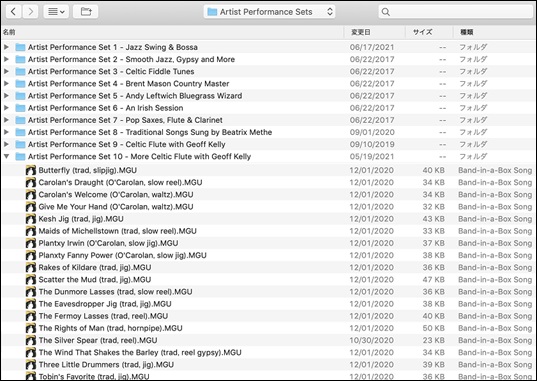
Task: Select the Pop Saxes, Flute & Clarinet folder icon
Action: (20, 120)
